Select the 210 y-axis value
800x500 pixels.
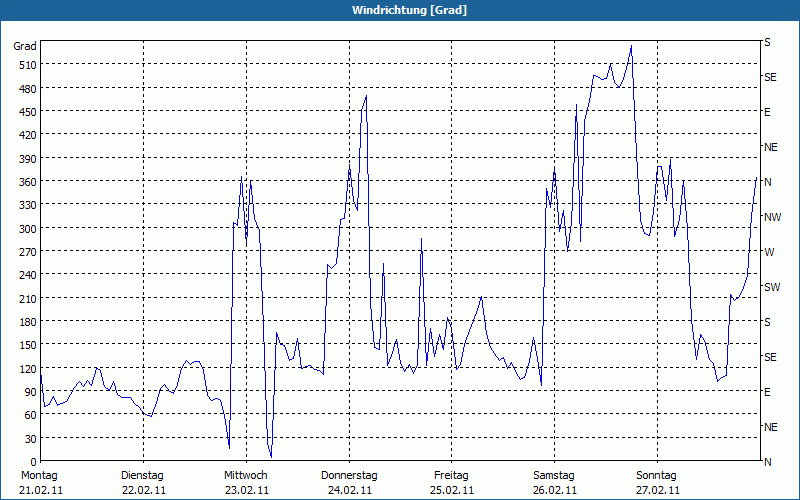point(28,299)
